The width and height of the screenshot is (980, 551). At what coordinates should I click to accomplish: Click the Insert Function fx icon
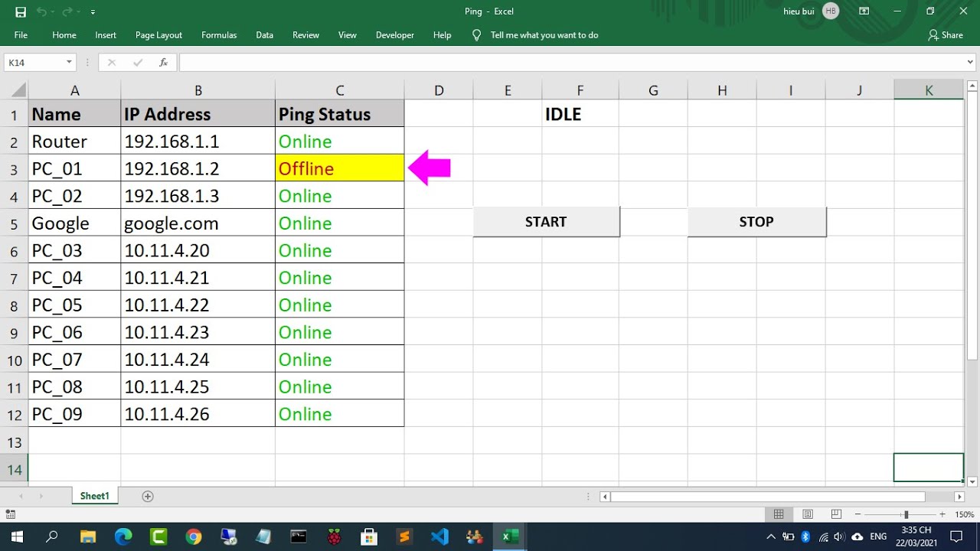163,63
